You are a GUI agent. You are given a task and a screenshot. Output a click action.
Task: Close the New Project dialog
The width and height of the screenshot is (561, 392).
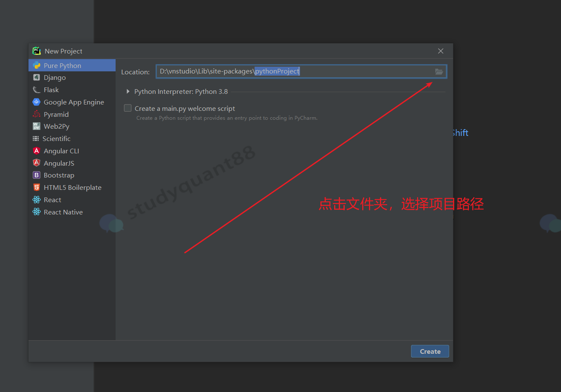tap(441, 51)
